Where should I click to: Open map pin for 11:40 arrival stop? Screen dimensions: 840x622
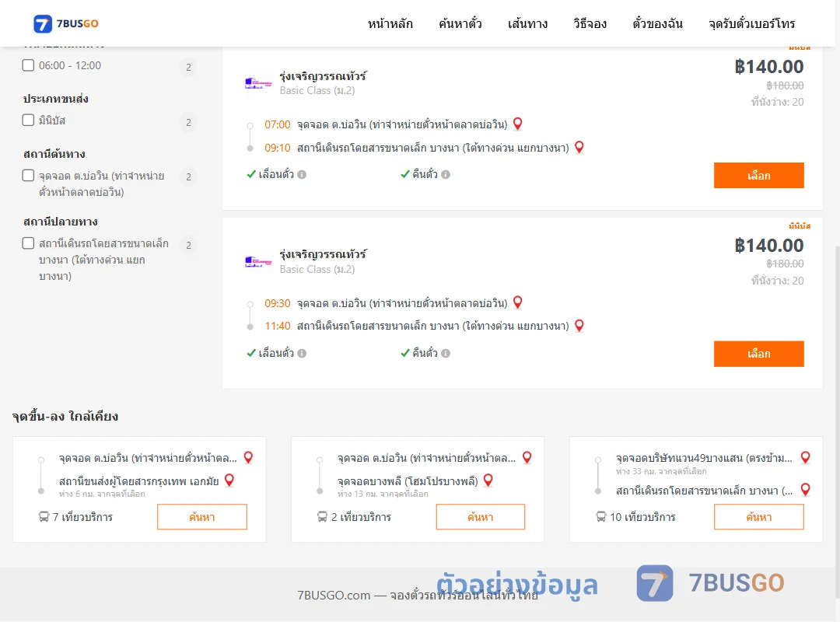pyautogui.click(x=579, y=326)
